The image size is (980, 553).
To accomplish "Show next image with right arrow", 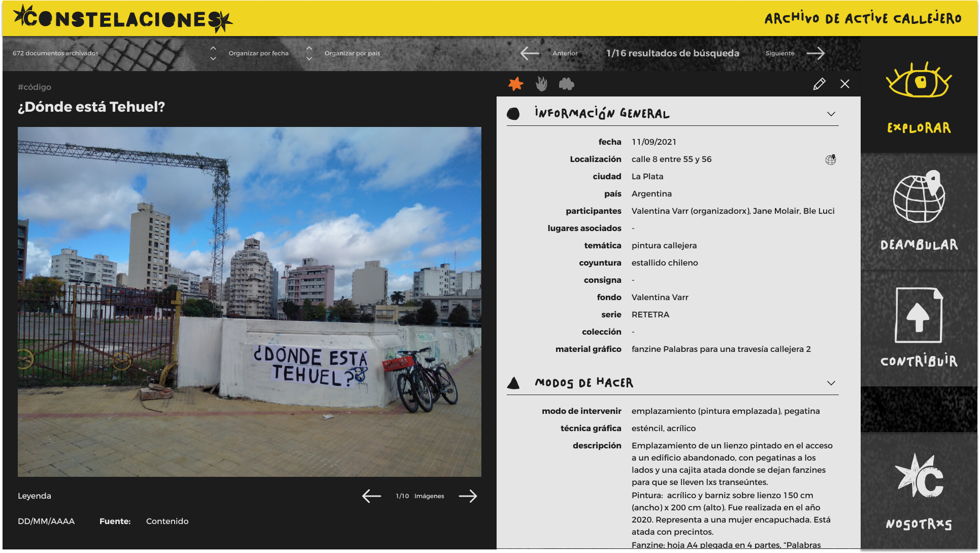I will (x=468, y=496).
